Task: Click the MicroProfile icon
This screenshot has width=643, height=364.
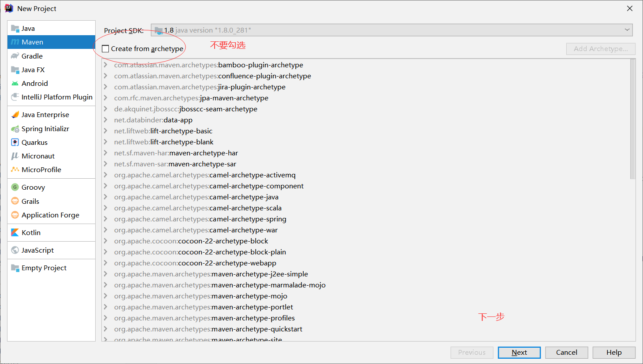Action: 15,169
